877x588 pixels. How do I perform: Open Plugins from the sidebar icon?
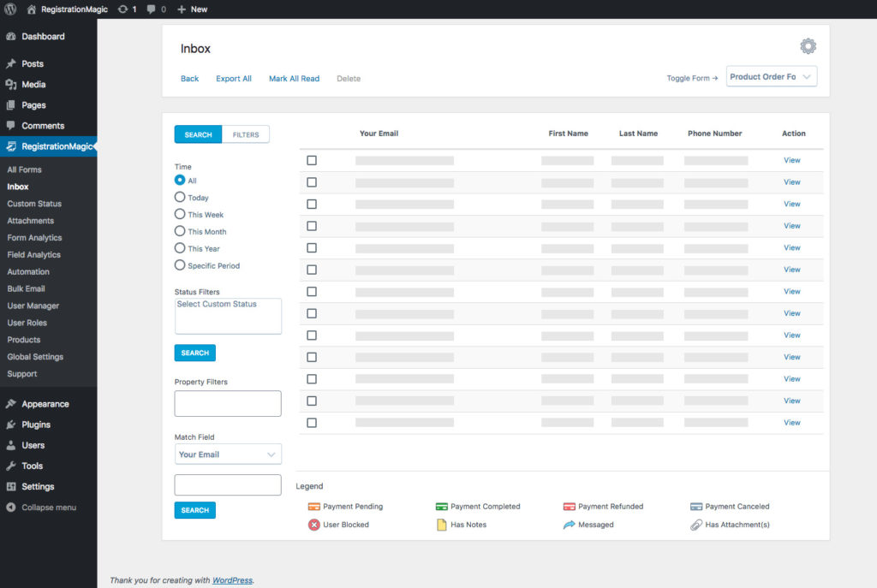click(x=11, y=425)
